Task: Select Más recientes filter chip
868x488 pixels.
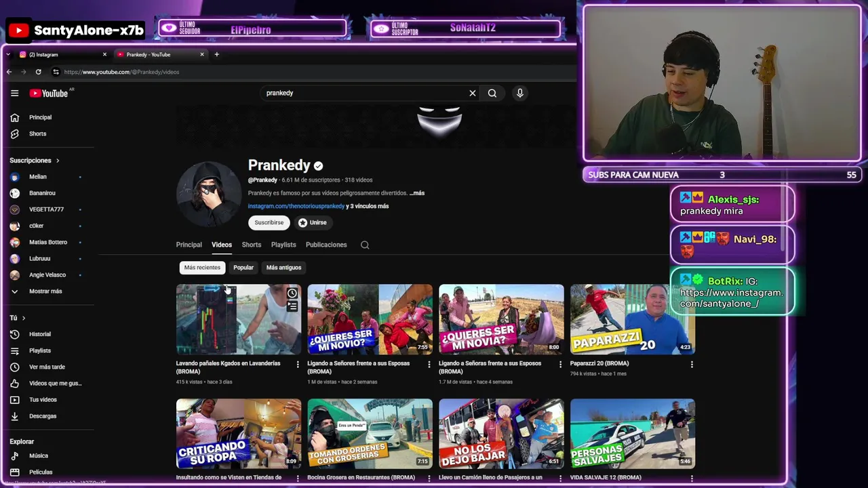Action: point(202,267)
